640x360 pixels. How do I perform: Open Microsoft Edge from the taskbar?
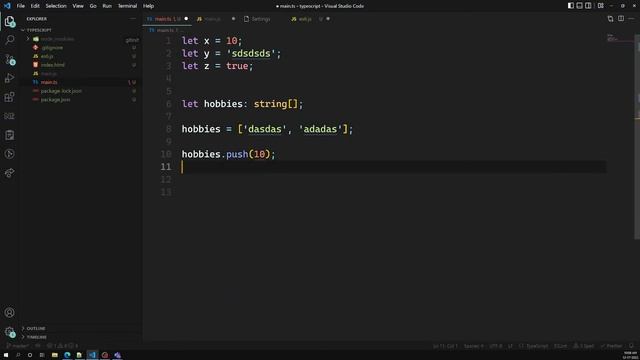click(x=67, y=355)
